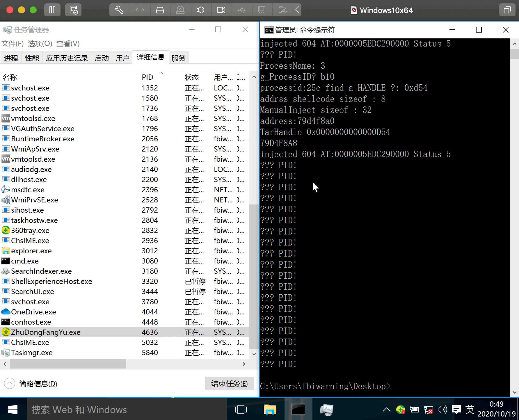The width and height of the screenshot is (519, 420).
Task: Select the 360tray.exe process row
Action: [125, 230]
